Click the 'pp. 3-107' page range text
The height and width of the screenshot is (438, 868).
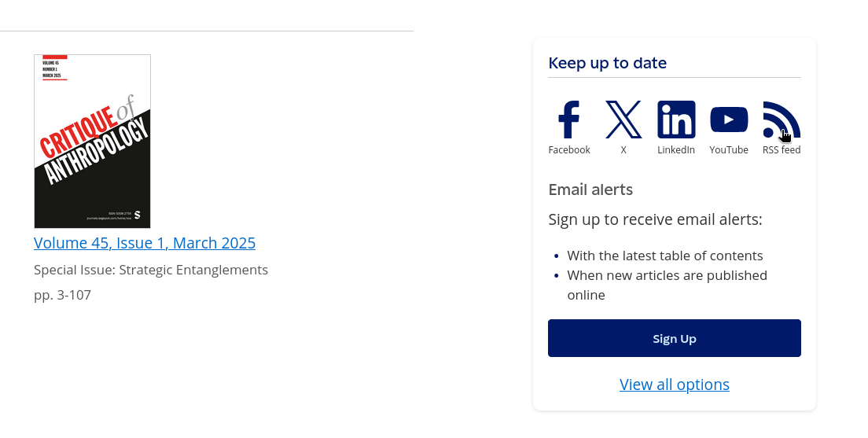62,296
